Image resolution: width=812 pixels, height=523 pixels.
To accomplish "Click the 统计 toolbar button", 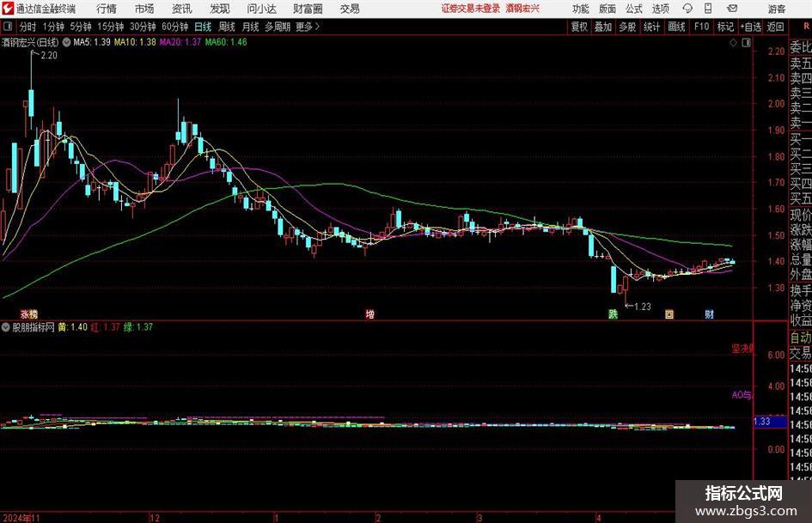I will (652, 27).
